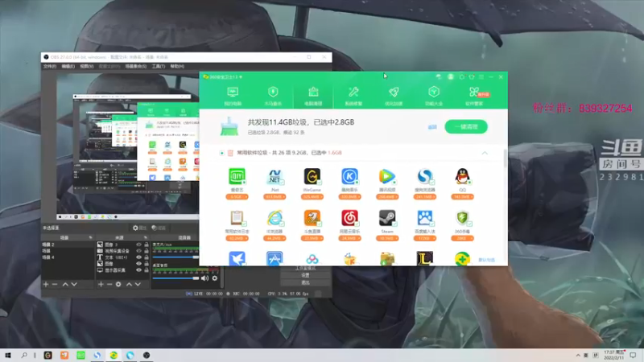Toggle visibility of 图像 3 source
The image size is (644, 362).
pyautogui.click(x=138, y=245)
